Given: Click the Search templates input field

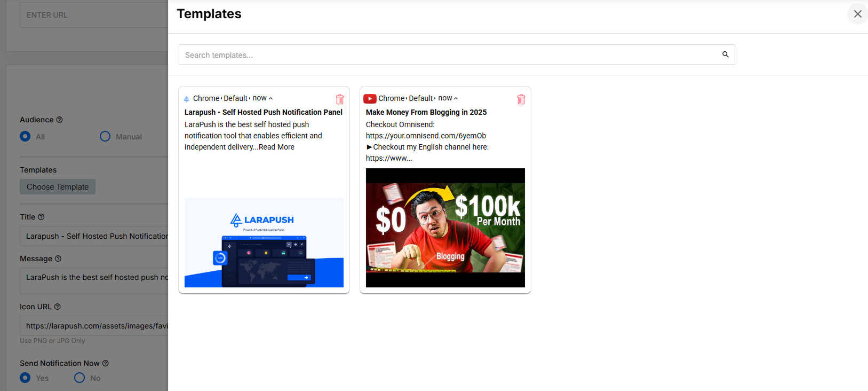Looking at the screenshot, I should pyautogui.click(x=457, y=54).
